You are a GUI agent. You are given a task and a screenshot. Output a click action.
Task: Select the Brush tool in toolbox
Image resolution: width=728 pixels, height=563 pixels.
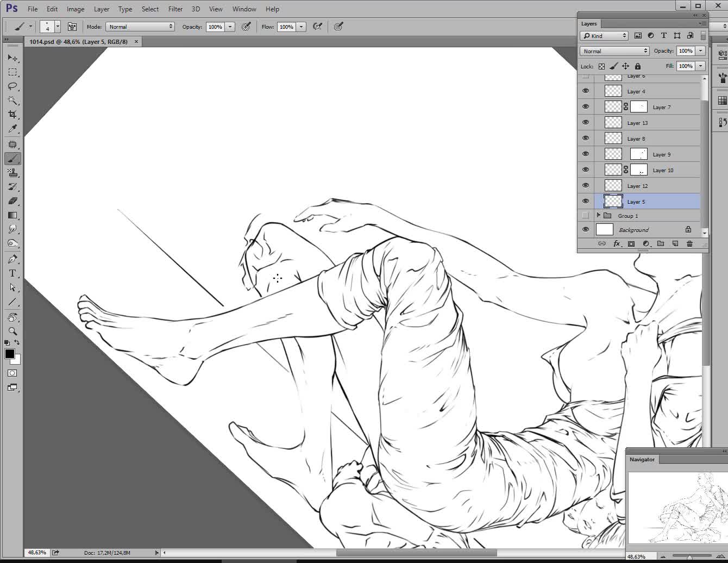click(x=12, y=159)
